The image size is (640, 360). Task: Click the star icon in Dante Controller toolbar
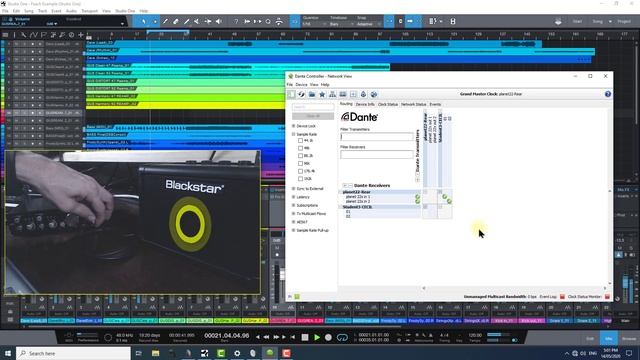point(322,94)
